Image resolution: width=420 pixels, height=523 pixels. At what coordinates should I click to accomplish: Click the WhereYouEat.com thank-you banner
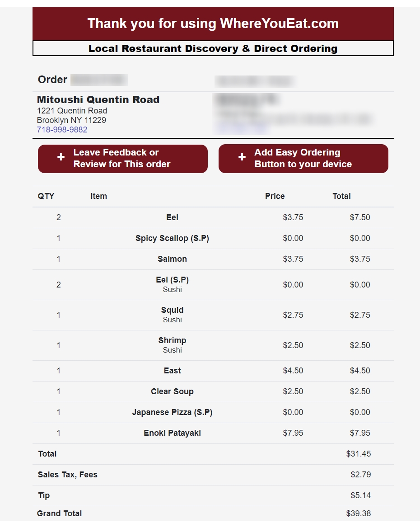click(x=213, y=24)
